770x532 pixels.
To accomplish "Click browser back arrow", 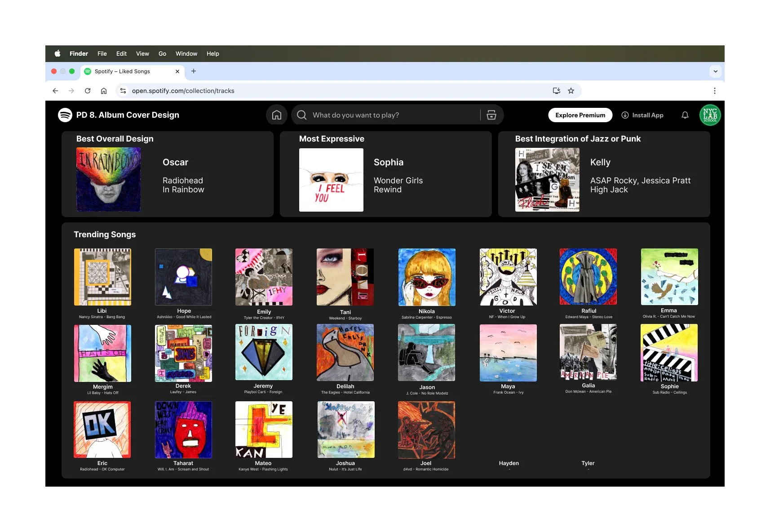I will coord(55,91).
